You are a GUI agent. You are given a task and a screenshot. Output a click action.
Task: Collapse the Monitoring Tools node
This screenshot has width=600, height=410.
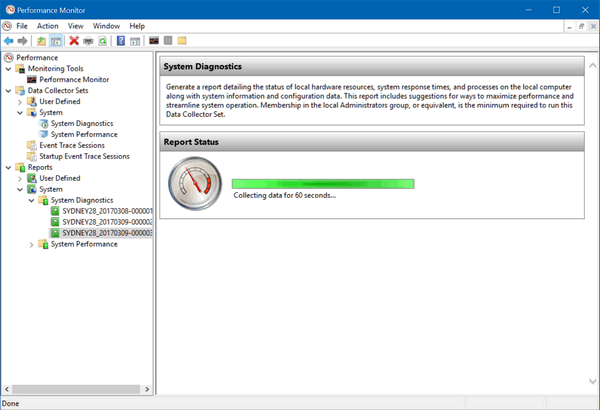coord(8,69)
